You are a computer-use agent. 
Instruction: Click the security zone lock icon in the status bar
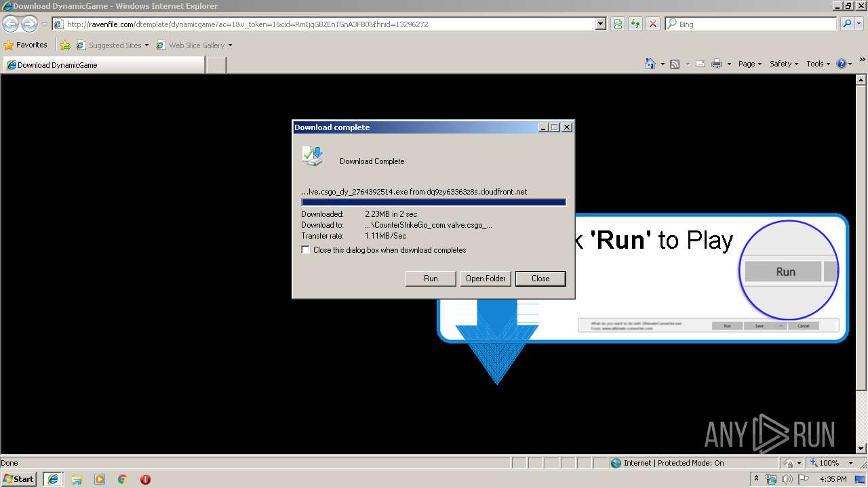(789, 463)
